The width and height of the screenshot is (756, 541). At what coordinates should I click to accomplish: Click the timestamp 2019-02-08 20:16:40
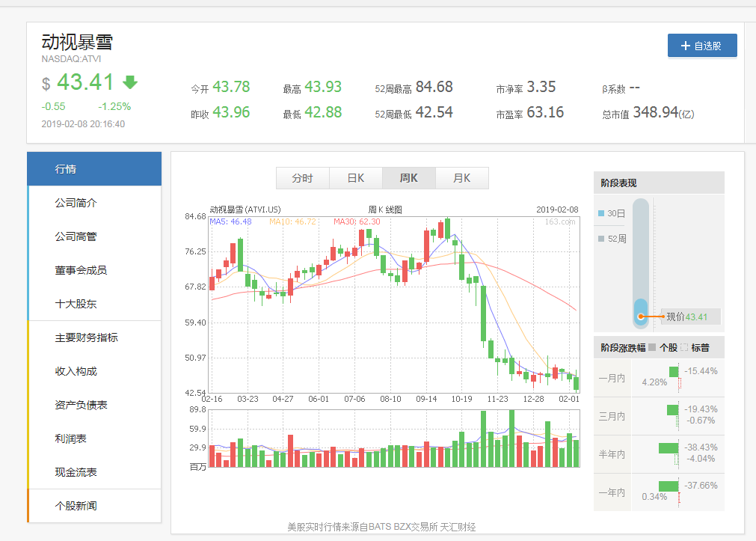[83, 124]
